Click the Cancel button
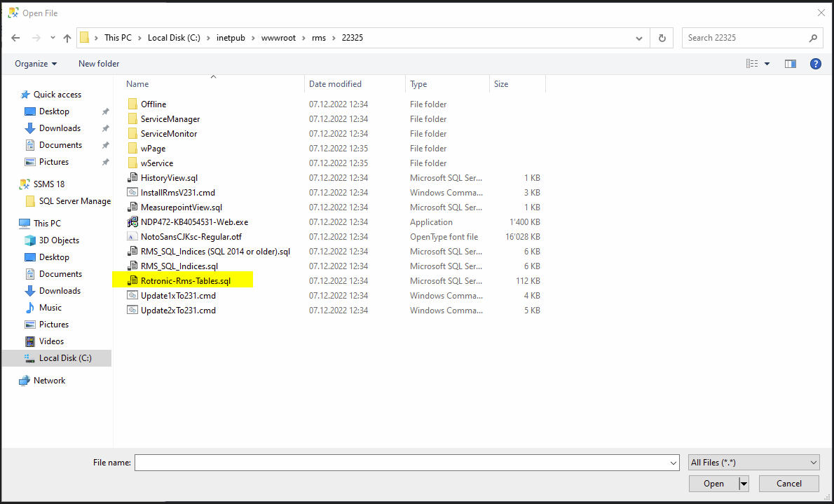 [x=788, y=483]
